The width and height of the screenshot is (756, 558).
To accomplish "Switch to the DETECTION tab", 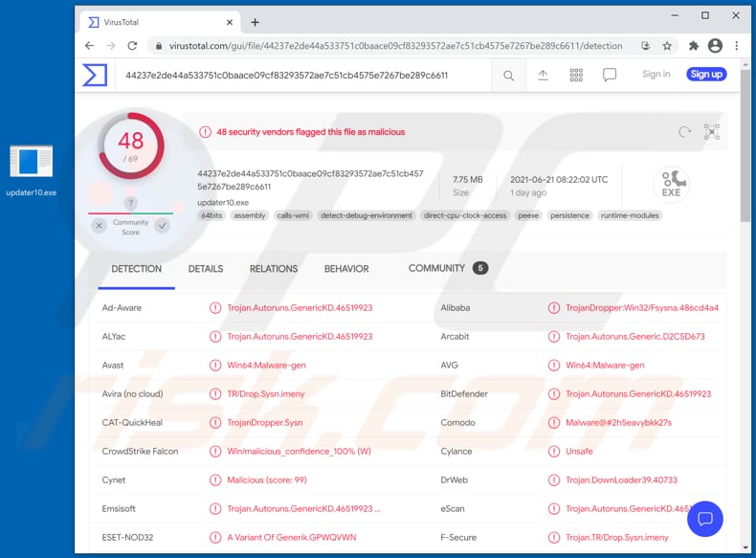I will click(137, 269).
